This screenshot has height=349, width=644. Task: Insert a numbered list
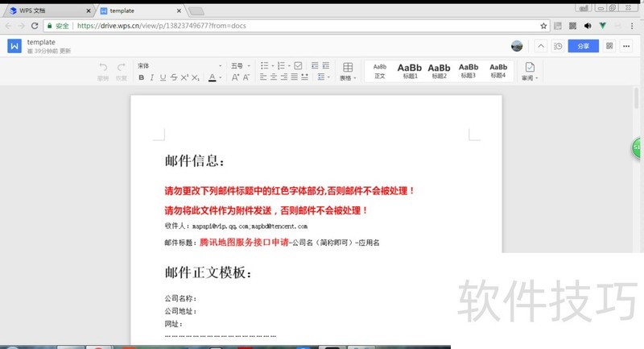coord(281,66)
